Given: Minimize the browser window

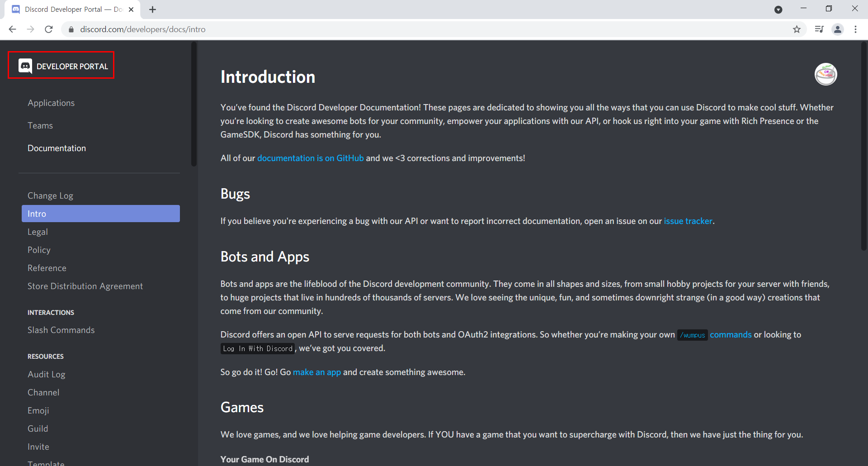Looking at the screenshot, I should click(803, 8).
